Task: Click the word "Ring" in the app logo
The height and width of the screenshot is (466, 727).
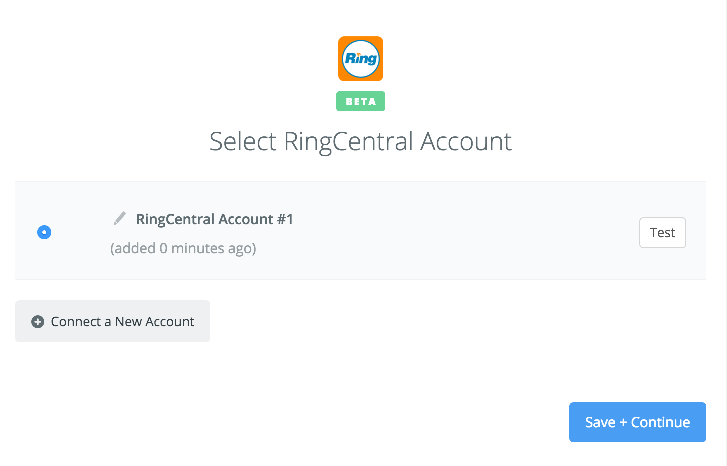Action: [x=361, y=59]
